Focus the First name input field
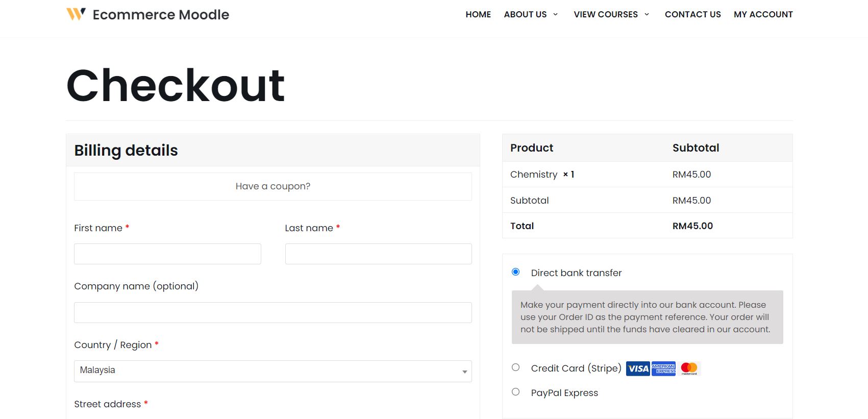 click(x=167, y=254)
